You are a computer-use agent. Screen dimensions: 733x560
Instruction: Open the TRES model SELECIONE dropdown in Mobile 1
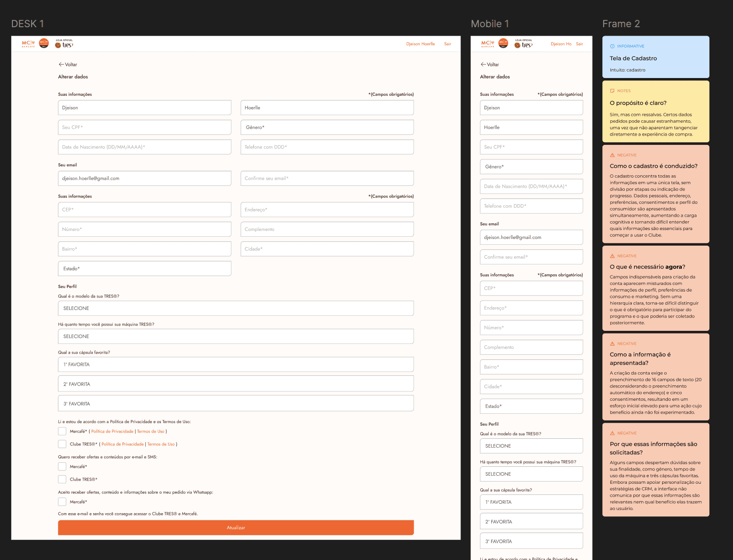(x=531, y=446)
